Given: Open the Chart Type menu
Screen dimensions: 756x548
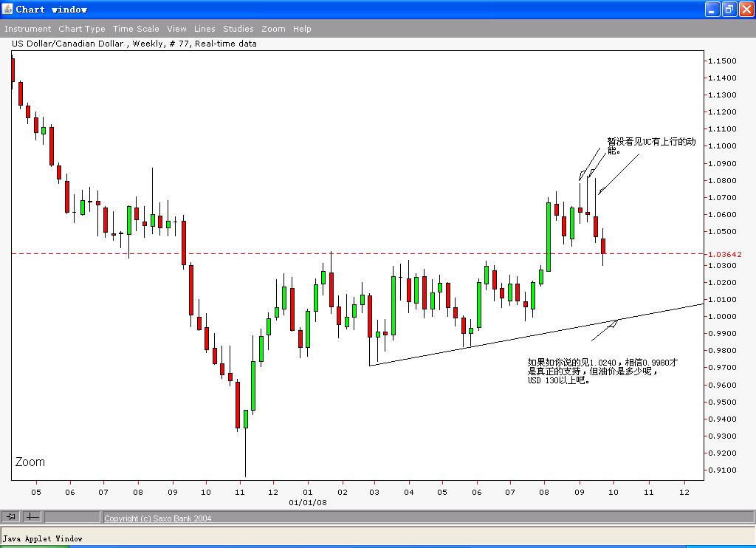Looking at the screenshot, I should (81, 29).
